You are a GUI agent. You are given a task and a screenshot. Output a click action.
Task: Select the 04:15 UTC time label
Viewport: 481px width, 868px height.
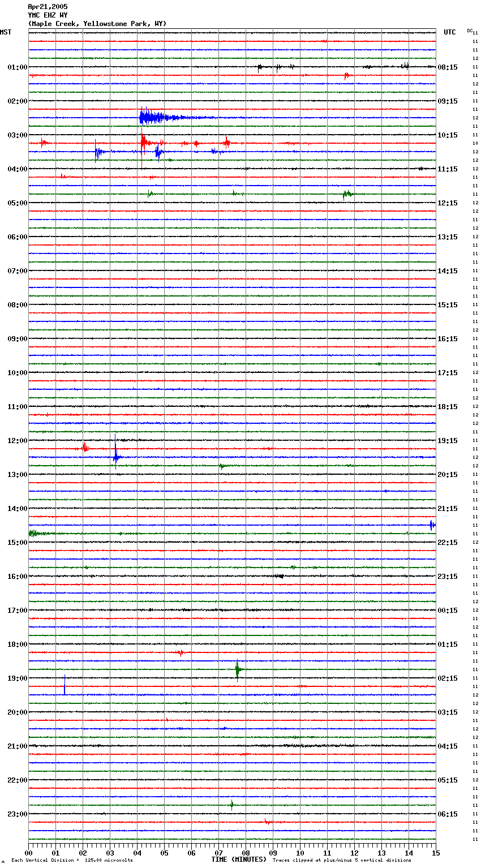click(x=448, y=746)
